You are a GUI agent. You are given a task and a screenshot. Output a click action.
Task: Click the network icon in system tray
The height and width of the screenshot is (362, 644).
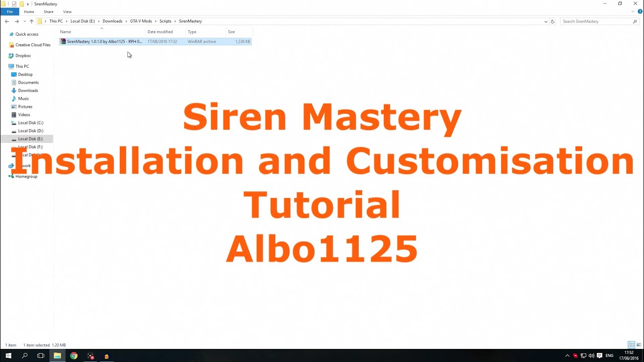pos(583,355)
